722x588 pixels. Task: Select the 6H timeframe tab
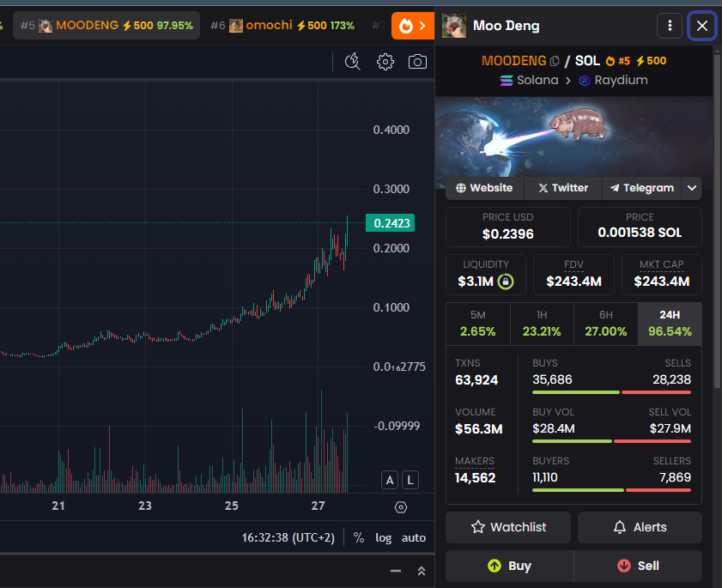click(x=606, y=324)
